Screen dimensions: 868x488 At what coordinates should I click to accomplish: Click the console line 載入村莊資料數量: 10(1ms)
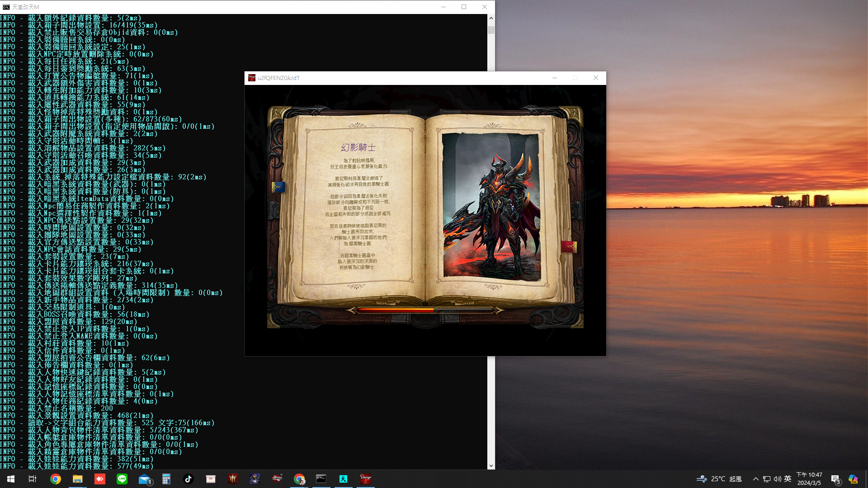tap(79, 343)
